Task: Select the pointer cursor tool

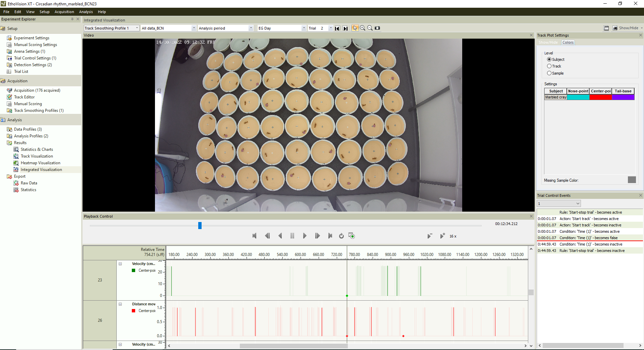Action: pos(355,28)
